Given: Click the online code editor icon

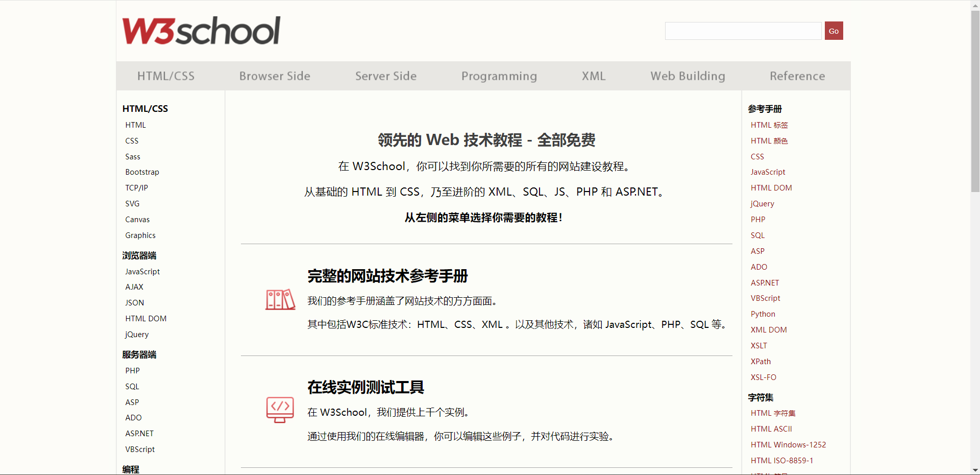Looking at the screenshot, I should click(x=280, y=410).
